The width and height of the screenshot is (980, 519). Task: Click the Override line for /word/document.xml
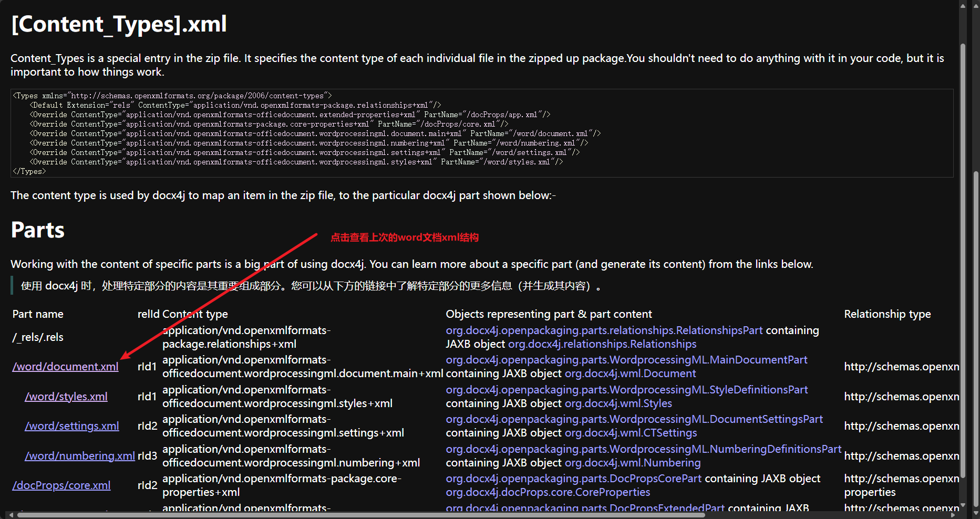click(315, 133)
